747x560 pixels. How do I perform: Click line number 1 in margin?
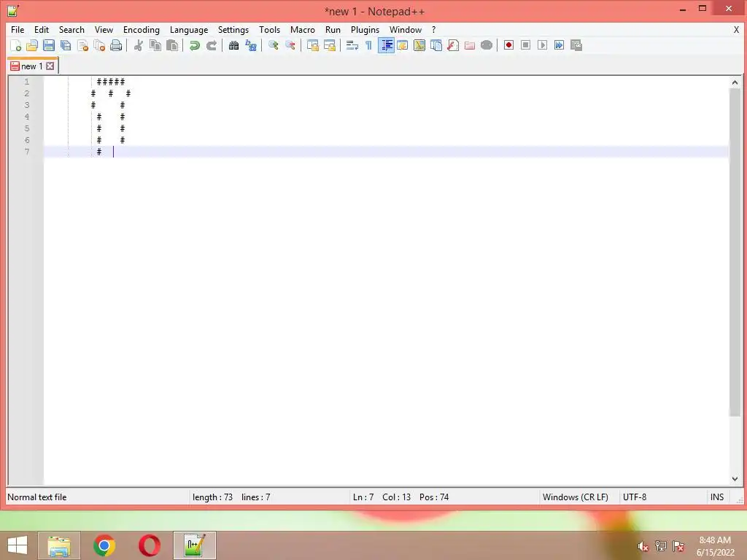click(27, 82)
